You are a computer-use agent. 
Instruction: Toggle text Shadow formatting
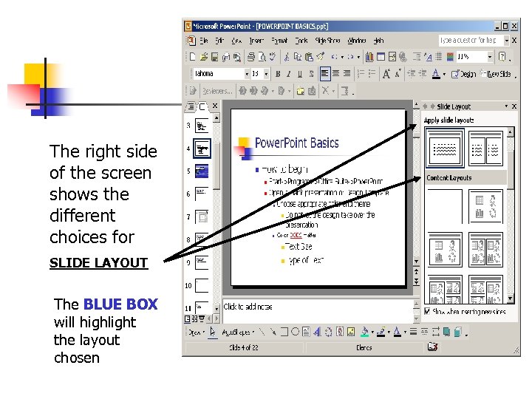(x=311, y=74)
